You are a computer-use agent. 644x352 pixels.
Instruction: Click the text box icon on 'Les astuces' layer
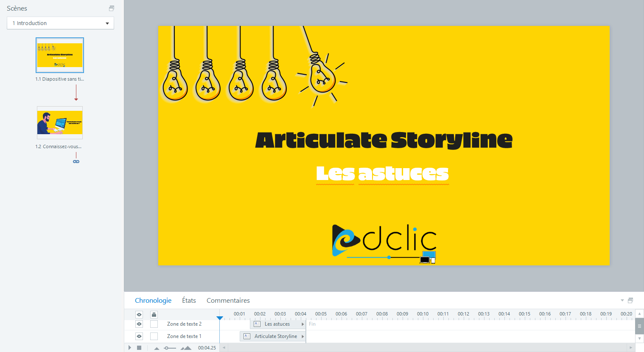tap(257, 324)
